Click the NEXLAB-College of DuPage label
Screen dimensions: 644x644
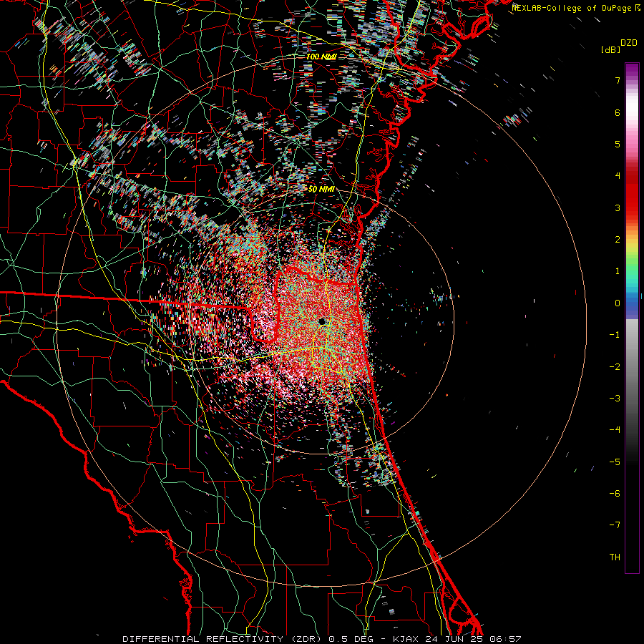(x=571, y=8)
